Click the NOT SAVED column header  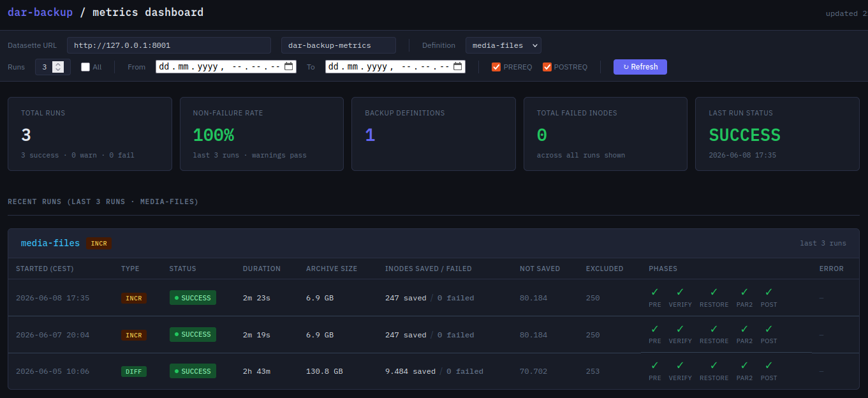pos(540,269)
